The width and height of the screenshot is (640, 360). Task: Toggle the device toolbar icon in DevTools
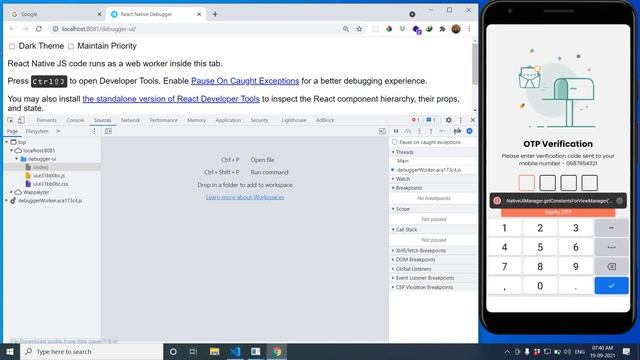click(21, 120)
